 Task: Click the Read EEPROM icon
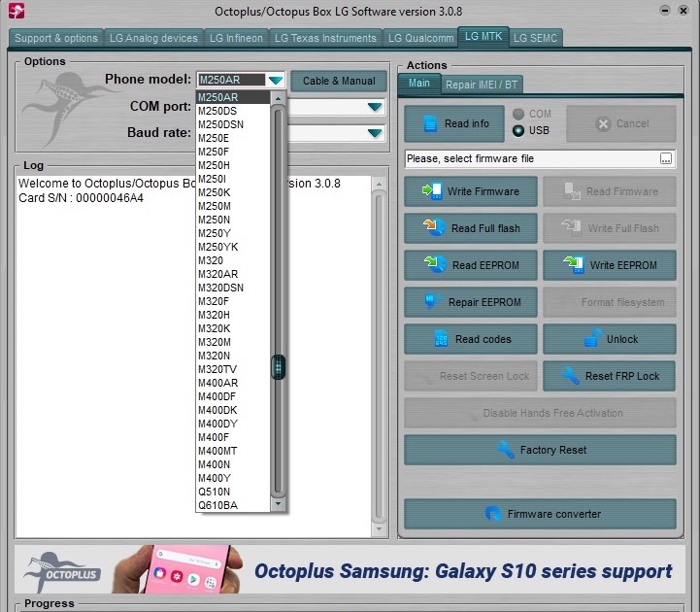coord(435,264)
